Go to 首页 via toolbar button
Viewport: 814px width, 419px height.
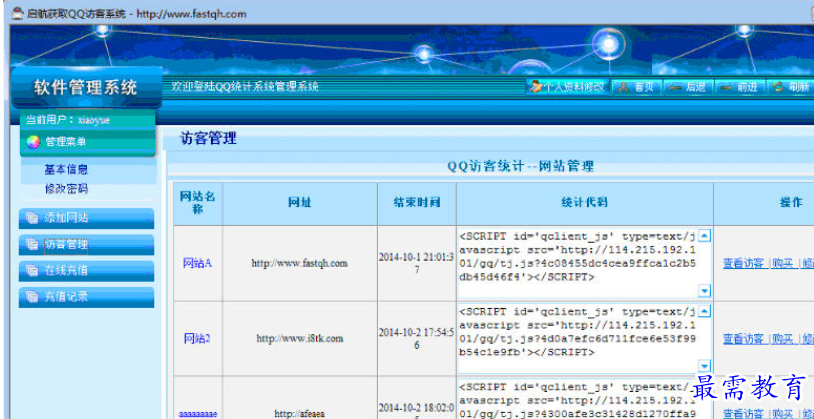(x=637, y=87)
